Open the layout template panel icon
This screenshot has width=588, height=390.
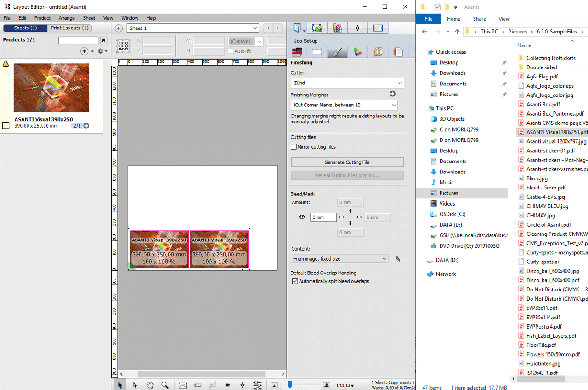378,28
